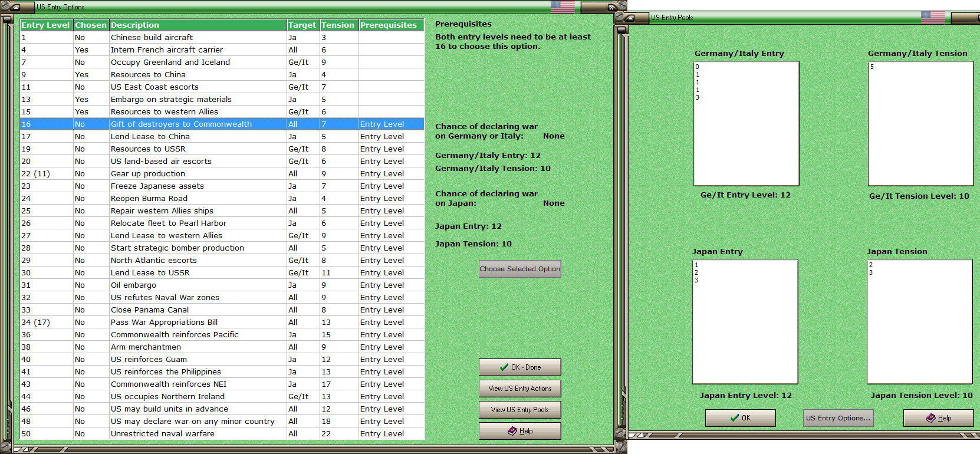Select 'US may declare war on any minor country'
Viewport: 980px width, 454px height.
click(x=222, y=421)
